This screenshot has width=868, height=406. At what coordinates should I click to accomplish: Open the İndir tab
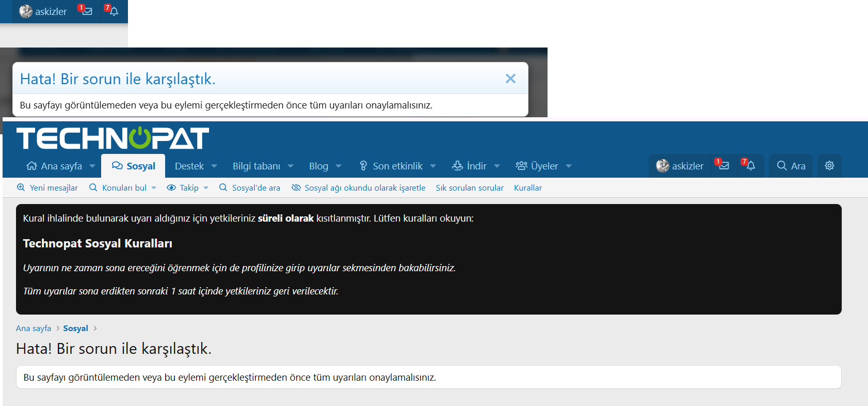[x=470, y=166]
